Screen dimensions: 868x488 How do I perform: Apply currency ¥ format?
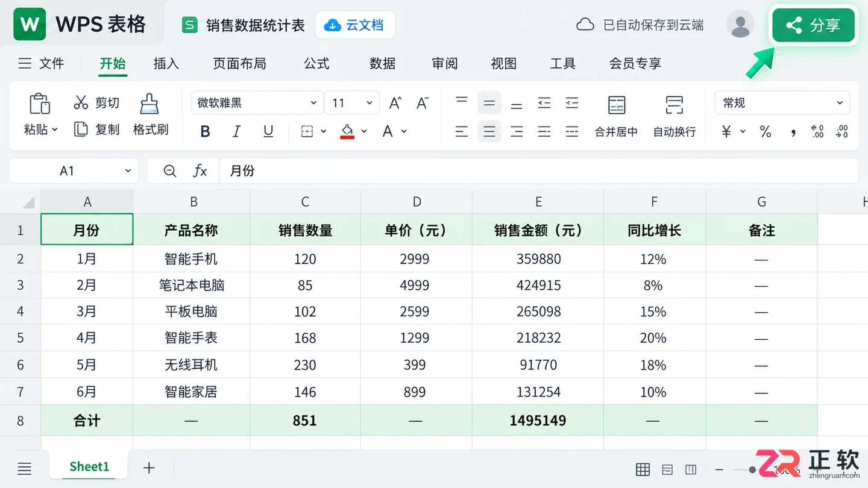click(726, 131)
